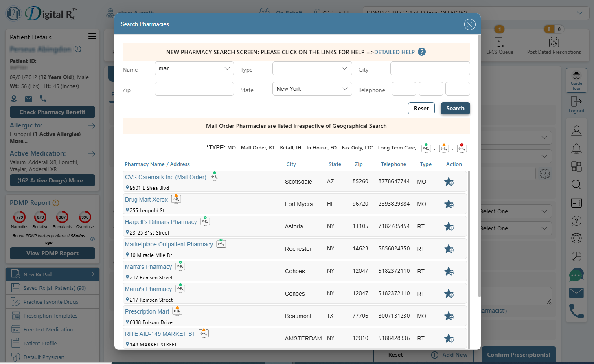Open the State dropdown showing New York

[312, 89]
